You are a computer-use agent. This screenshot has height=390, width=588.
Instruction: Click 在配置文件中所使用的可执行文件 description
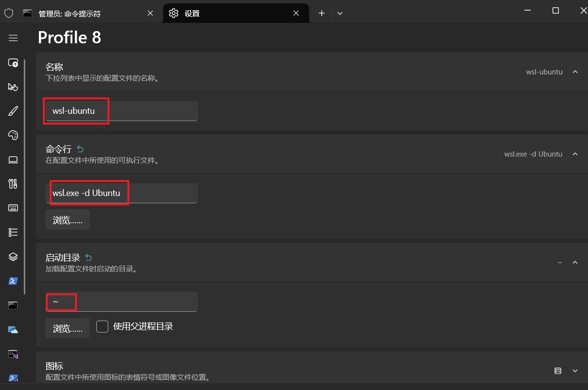[x=102, y=160]
